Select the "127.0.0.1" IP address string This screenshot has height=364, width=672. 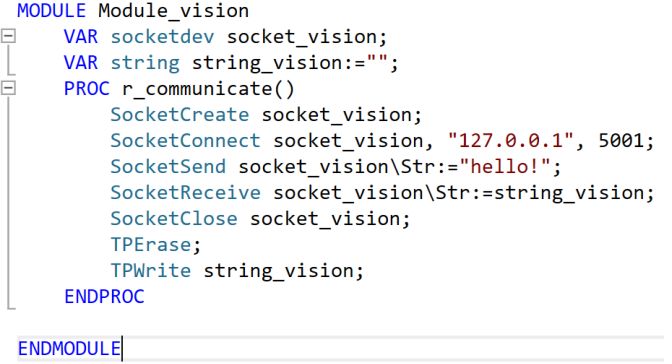(510, 141)
